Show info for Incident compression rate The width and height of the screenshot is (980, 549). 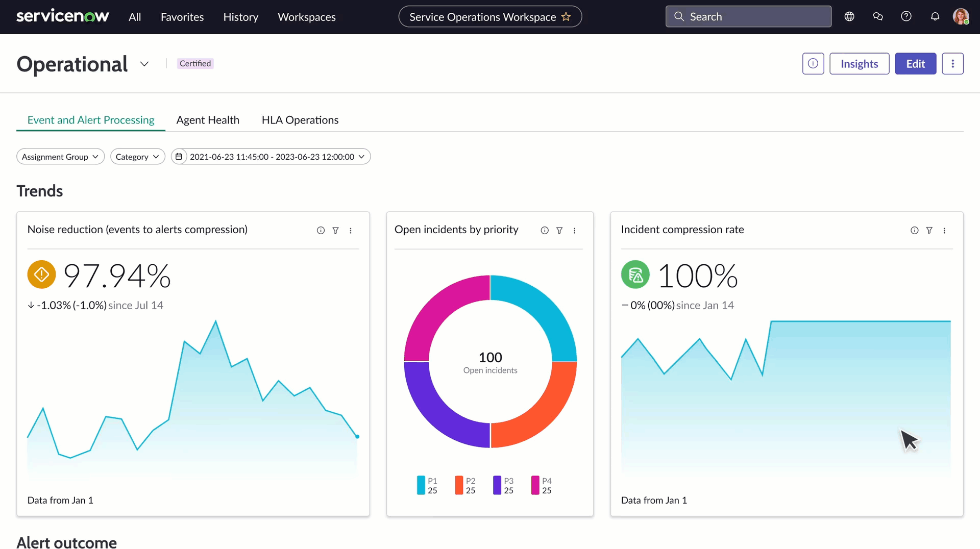click(914, 231)
